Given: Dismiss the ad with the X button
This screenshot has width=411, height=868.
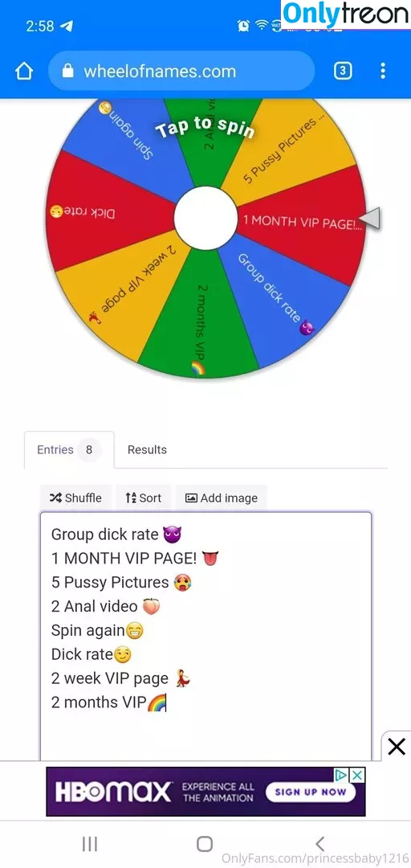Looking at the screenshot, I should pos(397,746).
